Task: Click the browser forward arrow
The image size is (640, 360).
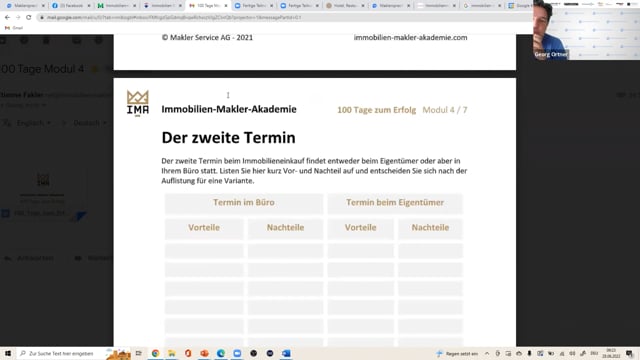Action: pos(18,18)
